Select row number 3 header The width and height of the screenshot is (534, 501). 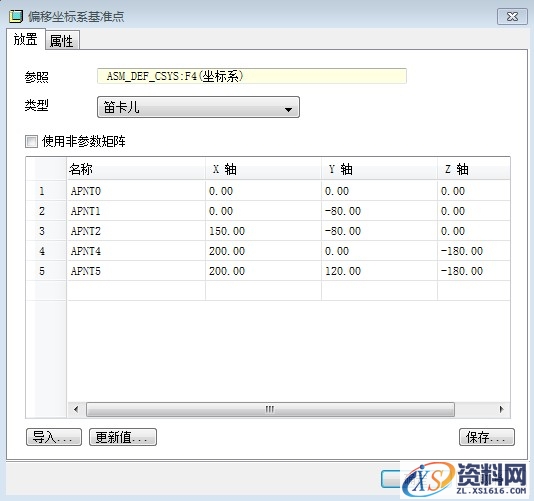coord(46,231)
